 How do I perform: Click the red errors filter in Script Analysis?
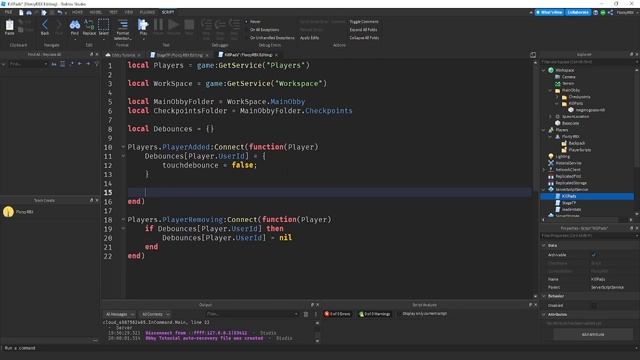click(x=338, y=314)
